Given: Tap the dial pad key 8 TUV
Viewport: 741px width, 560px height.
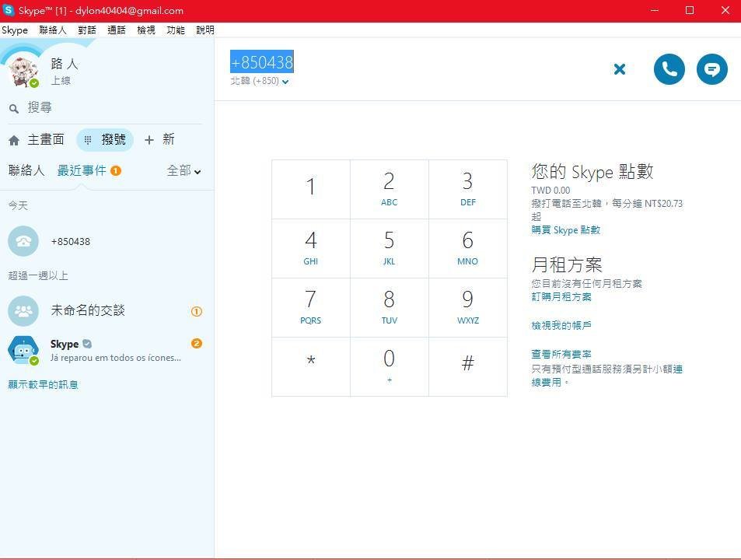Looking at the screenshot, I should point(390,308).
